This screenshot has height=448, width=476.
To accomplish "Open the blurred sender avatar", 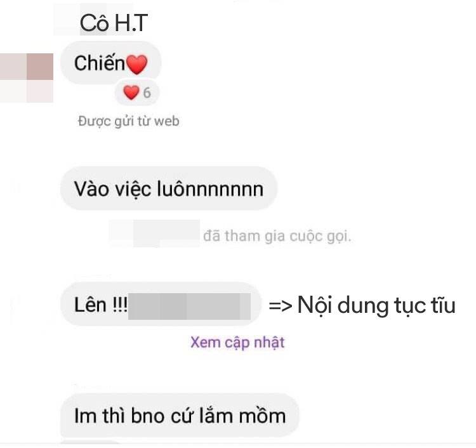I will (27, 77).
